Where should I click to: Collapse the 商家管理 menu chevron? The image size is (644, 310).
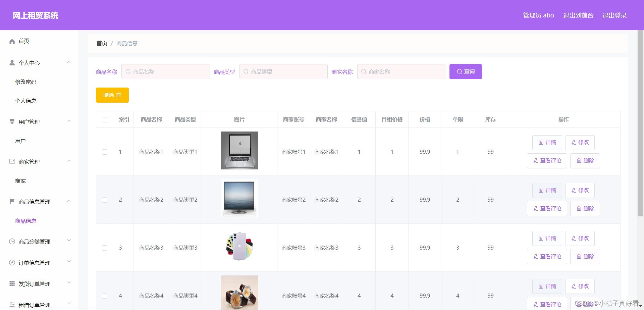(69, 161)
